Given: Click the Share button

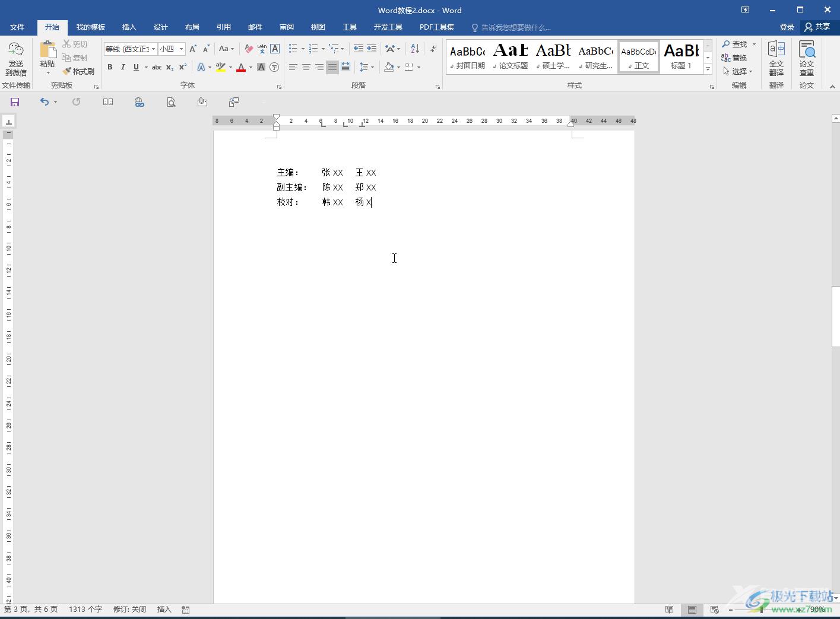Looking at the screenshot, I should click(x=817, y=27).
